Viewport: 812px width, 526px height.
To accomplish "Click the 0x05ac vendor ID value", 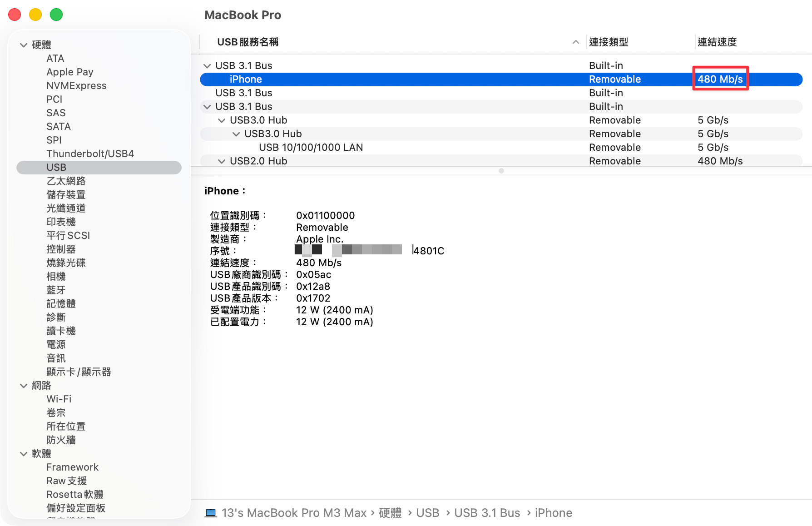I will click(314, 275).
